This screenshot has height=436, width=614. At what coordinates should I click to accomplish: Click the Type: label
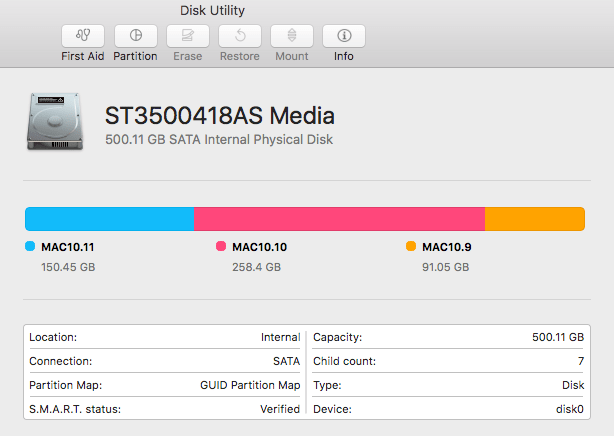pos(327,385)
